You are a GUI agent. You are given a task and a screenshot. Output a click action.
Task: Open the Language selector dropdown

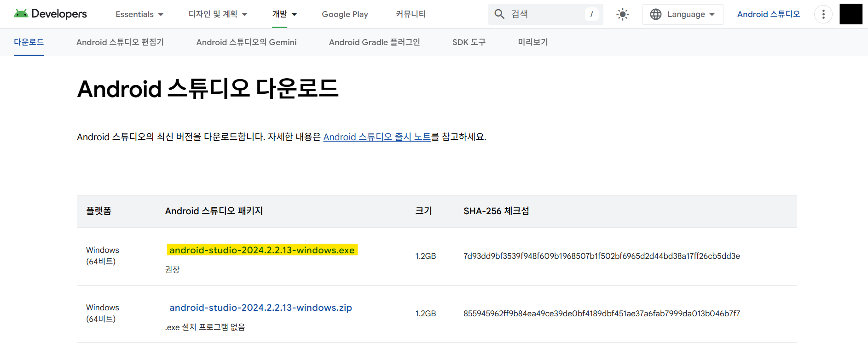tap(683, 14)
